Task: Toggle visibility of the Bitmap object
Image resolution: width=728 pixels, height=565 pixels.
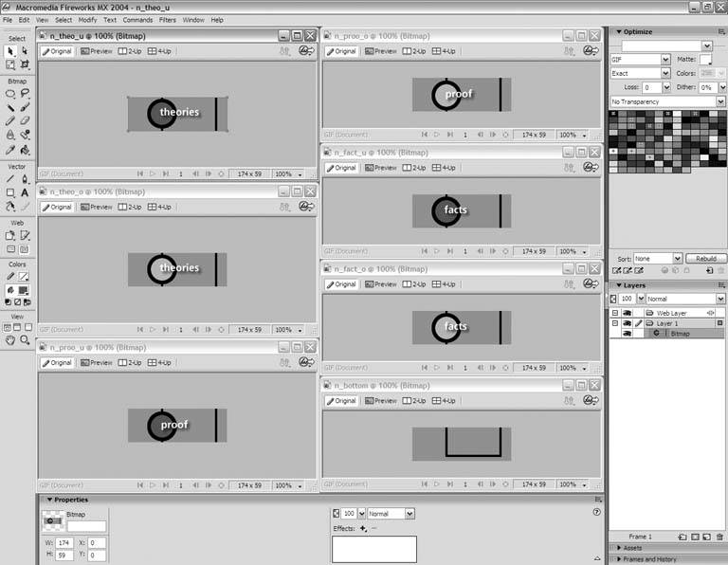Action: pyautogui.click(x=627, y=334)
